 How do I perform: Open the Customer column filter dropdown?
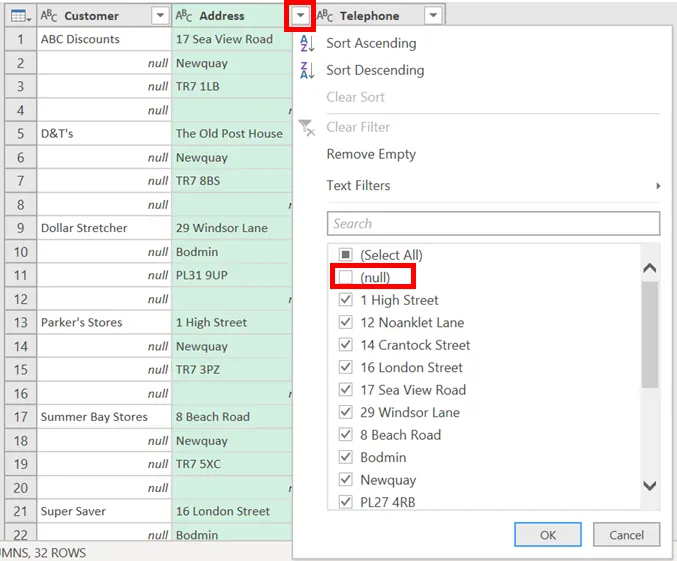159,16
